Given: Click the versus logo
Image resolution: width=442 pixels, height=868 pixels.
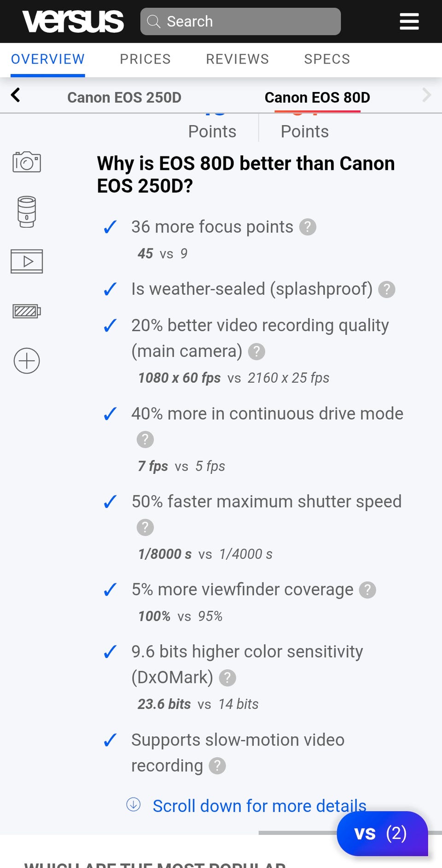Looking at the screenshot, I should point(73,21).
